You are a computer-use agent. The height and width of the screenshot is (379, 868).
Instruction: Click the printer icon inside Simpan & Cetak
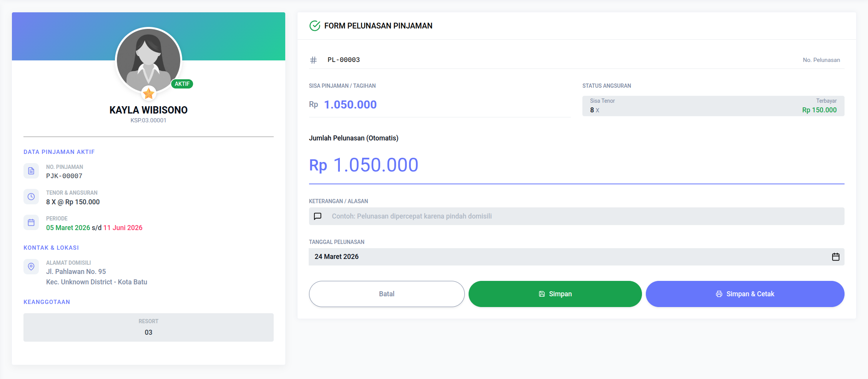pyautogui.click(x=720, y=293)
